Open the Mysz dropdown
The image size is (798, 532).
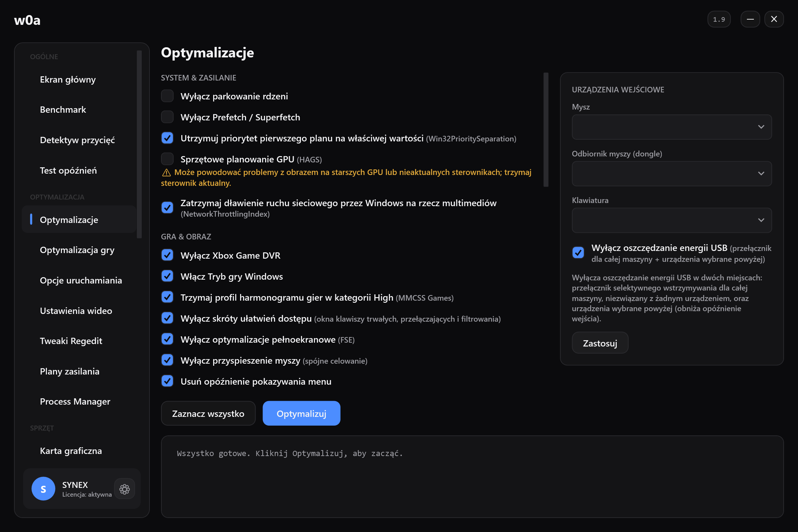click(672, 127)
